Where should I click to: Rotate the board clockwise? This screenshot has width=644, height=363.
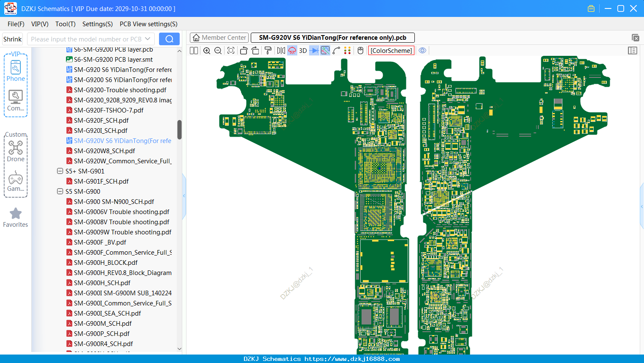[255, 50]
